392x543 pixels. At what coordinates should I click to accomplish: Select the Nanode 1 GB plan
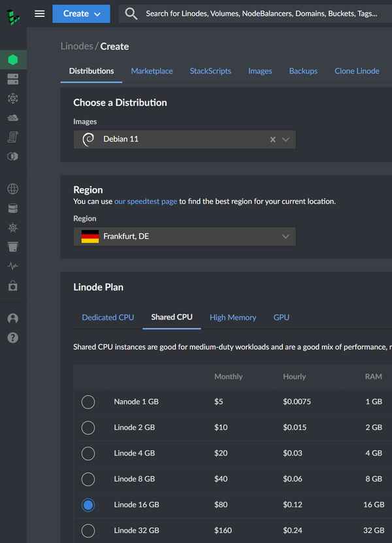click(x=88, y=402)
